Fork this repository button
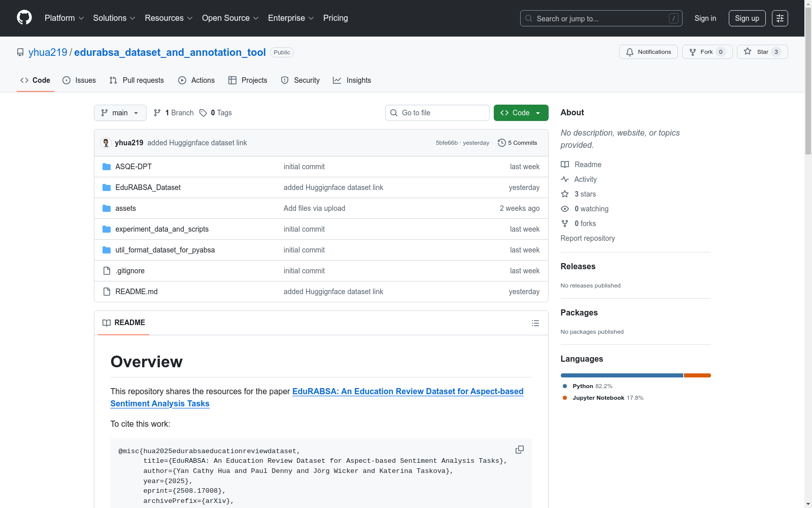Viewport: 812px width, 508px height. [707, 52]
